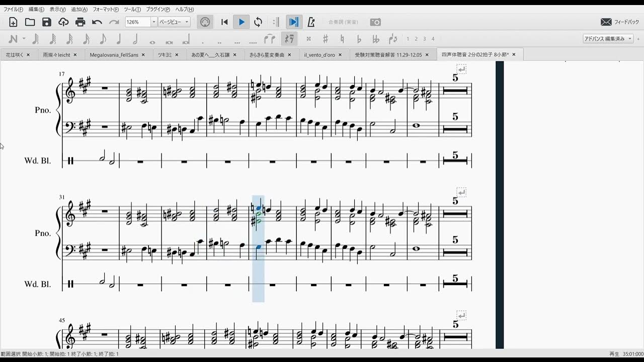Select the quarter note duration
This screenshot has width=644, height=362.
pyautogui.click(x=119, y=39)
